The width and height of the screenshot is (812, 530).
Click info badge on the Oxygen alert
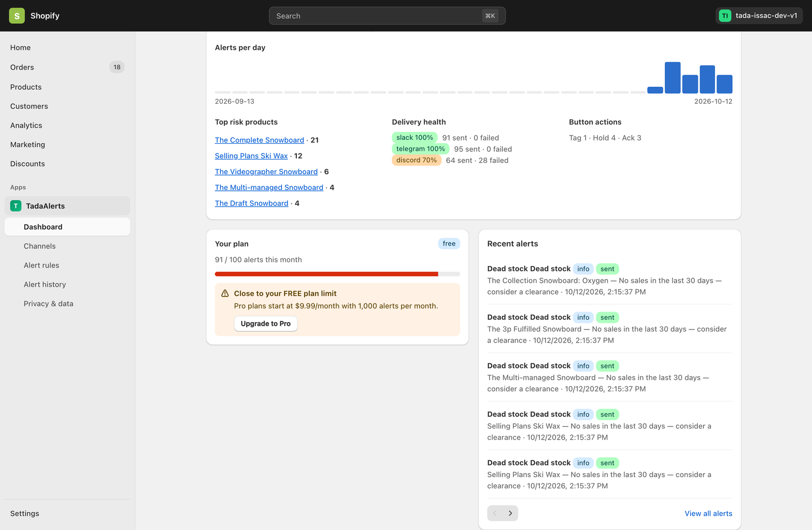coord(583,269)
